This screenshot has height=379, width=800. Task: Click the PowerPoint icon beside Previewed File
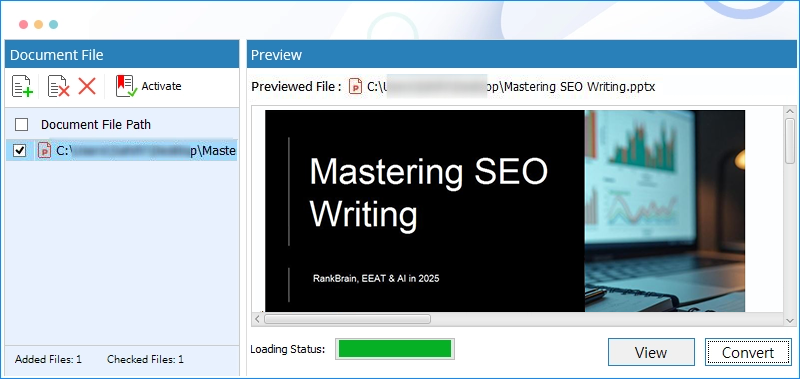355,86
